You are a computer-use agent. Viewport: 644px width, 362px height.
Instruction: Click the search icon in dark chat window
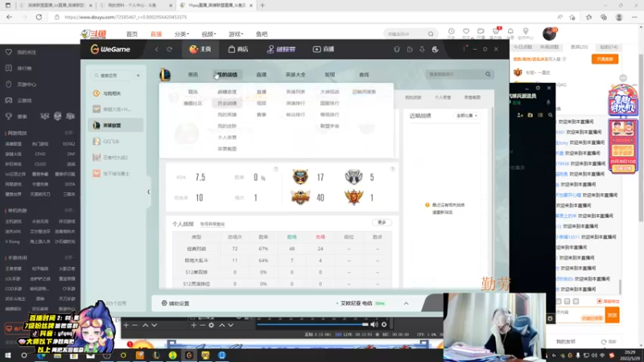coord(551,115)
